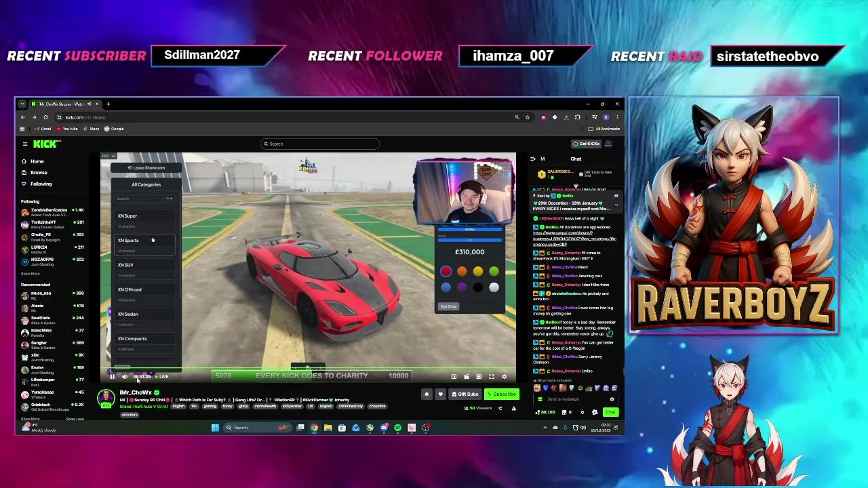
Task: Share the stream using share icon
Action: click(x=500, y=408)
